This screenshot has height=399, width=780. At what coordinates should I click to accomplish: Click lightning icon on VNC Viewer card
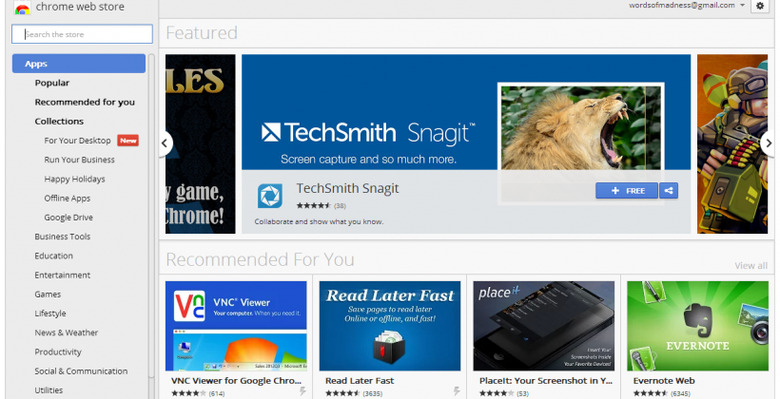[302, 392]
